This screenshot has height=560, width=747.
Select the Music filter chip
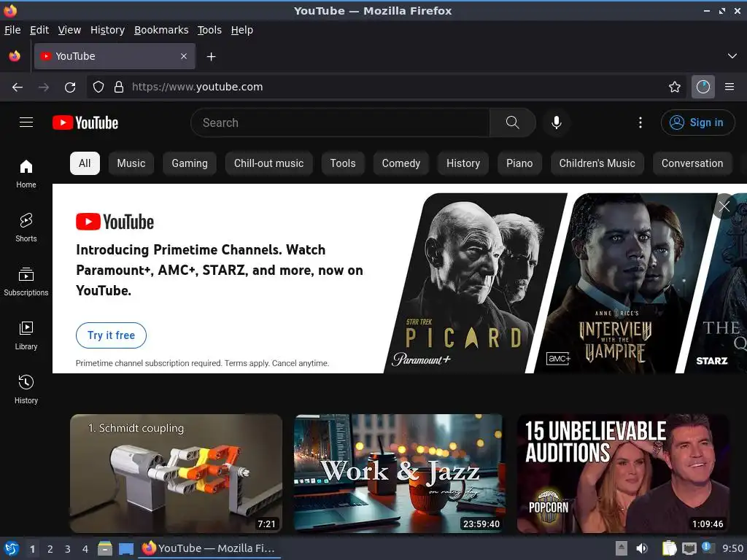[131, 163]
